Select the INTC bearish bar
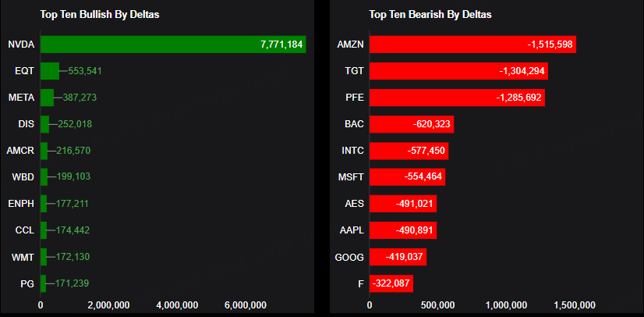 tap(409, 151)
